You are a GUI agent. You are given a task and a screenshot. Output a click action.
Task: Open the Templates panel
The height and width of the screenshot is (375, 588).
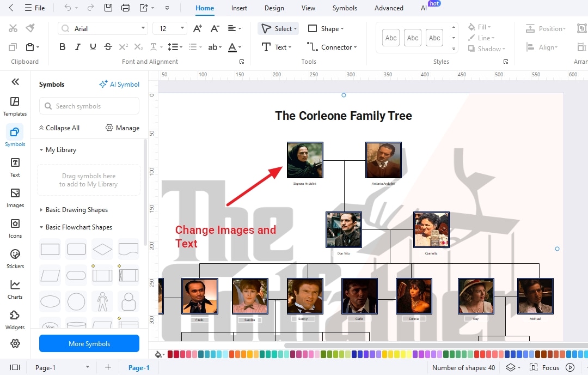pyautogui.click(x=15, y=105)
